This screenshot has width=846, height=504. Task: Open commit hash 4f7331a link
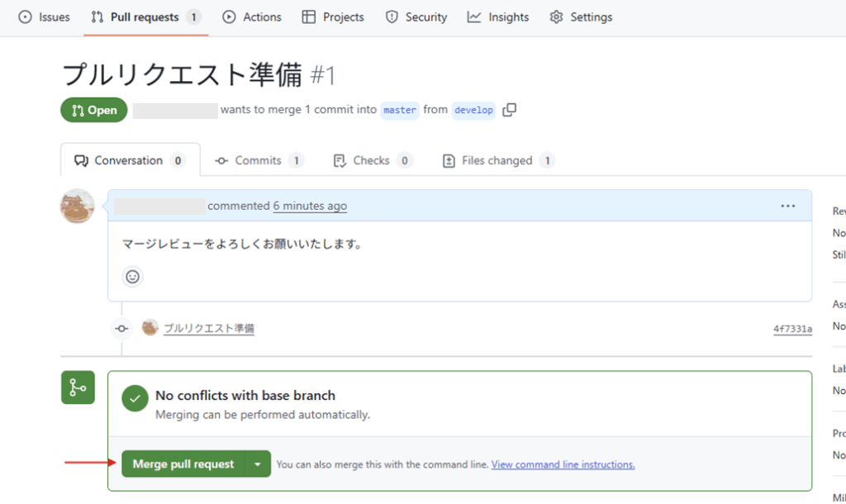[792, 329]
